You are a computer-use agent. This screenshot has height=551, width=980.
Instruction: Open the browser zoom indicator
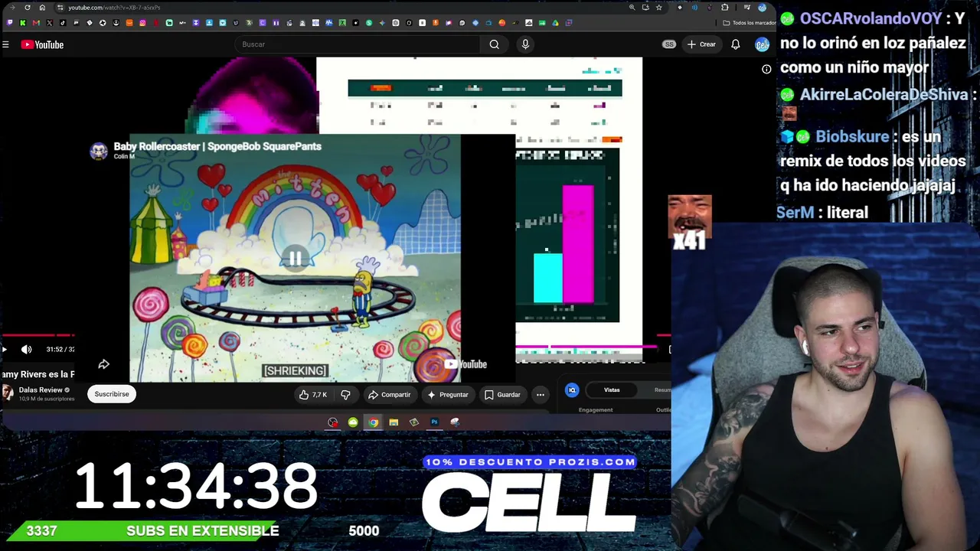[x=632, y=8]
